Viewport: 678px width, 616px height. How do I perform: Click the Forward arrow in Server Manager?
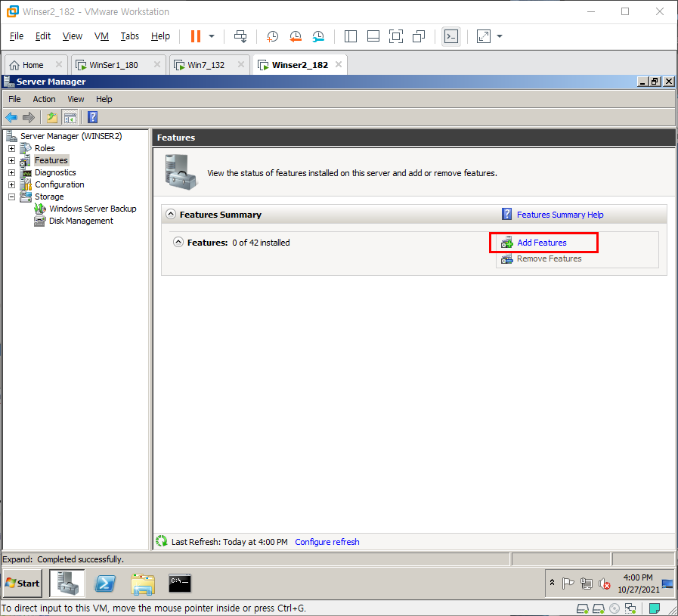[29, 117]
